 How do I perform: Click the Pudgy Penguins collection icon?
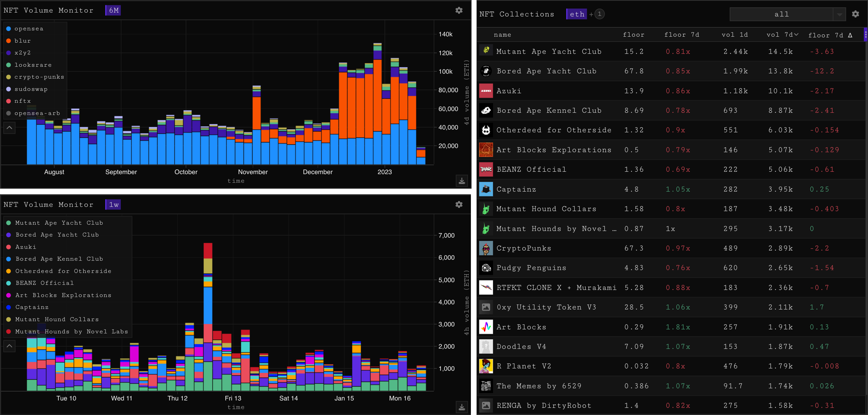point(486,268)
